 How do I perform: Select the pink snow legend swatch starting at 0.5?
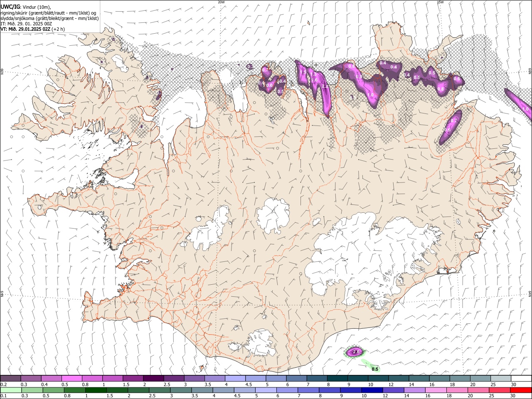[71, 379]
